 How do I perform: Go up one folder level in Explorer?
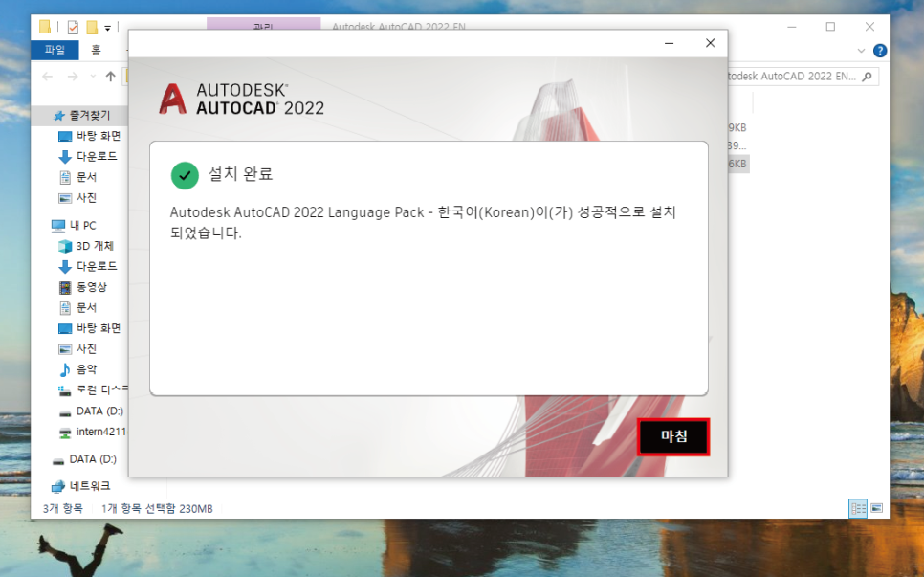pyautogui.click(x=110, y=76)
